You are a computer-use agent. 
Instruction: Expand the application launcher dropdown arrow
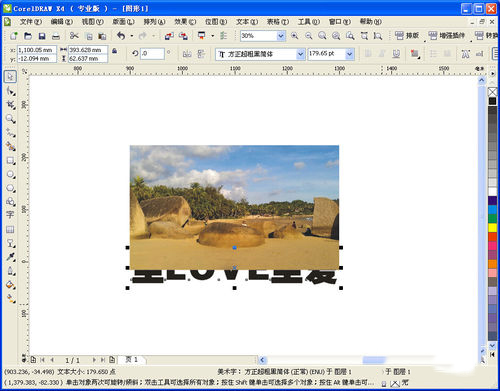tap(212, 36)
